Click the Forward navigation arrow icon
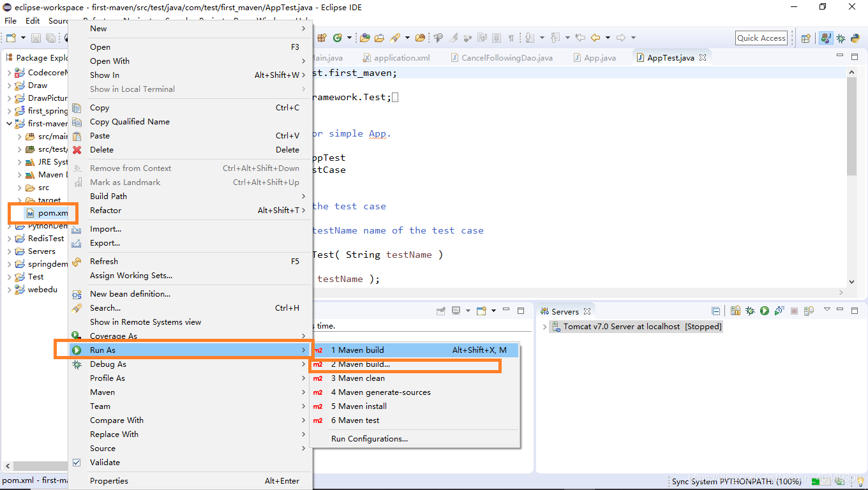The image size is (868, 490). [x=621, y=38]
